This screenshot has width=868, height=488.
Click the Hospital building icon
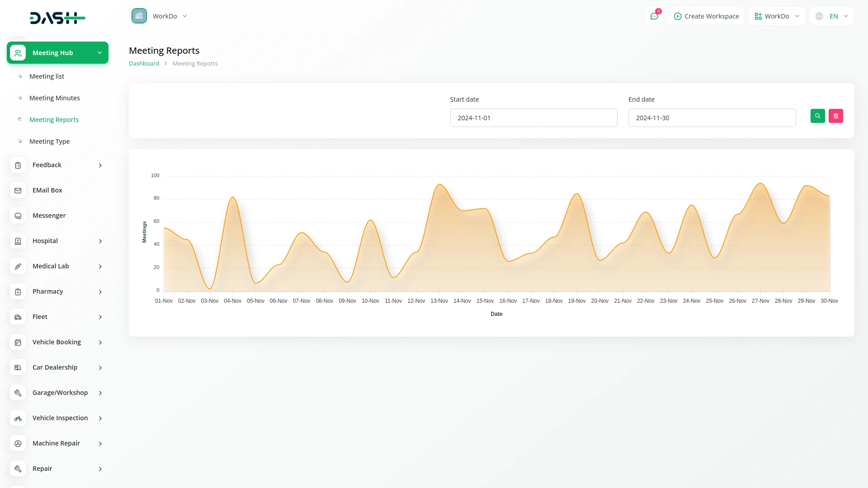[x=18, y=241]
